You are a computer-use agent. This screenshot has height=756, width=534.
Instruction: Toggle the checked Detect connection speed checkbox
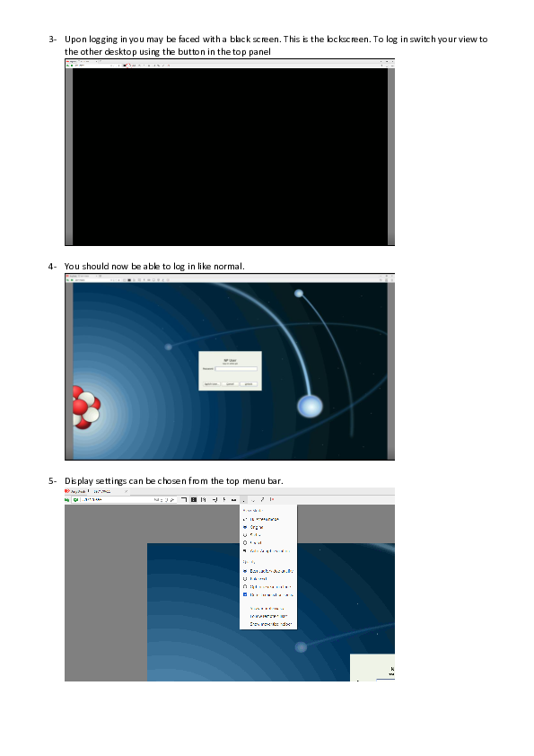[245, 594]
